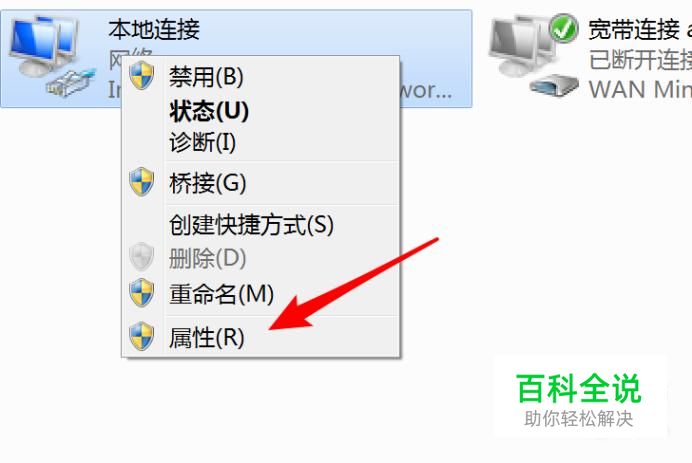Click the shield icon beside 属性(R)
The width and height of the screenshot is (692, 463).
pyautogui.click(x=142, y=336)
